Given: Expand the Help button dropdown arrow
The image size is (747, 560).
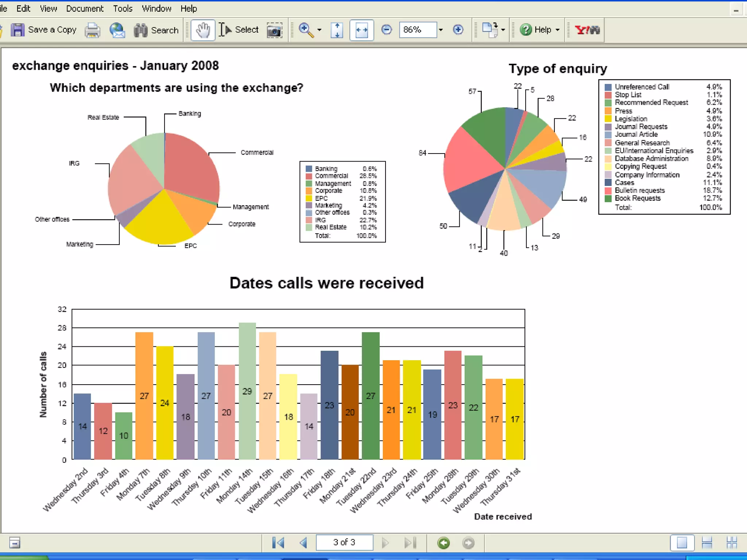Looking at the screenshot, I should tap(557, 30).
